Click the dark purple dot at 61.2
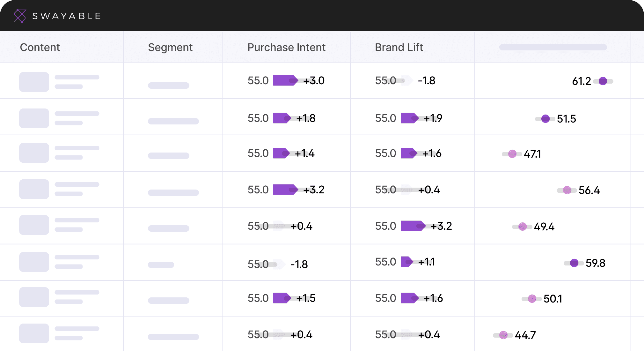644x351 pixels. (x=603, y=81)
